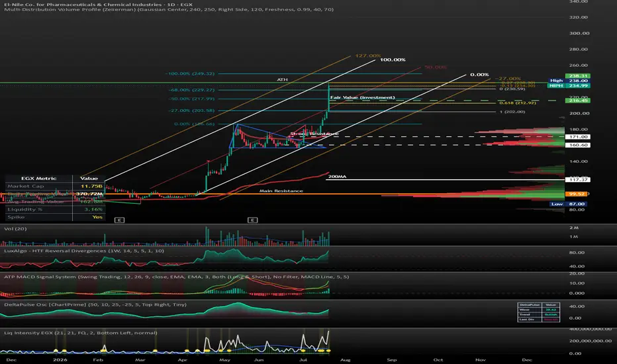Select the Strong Resistance annotation

pos(314,134)
